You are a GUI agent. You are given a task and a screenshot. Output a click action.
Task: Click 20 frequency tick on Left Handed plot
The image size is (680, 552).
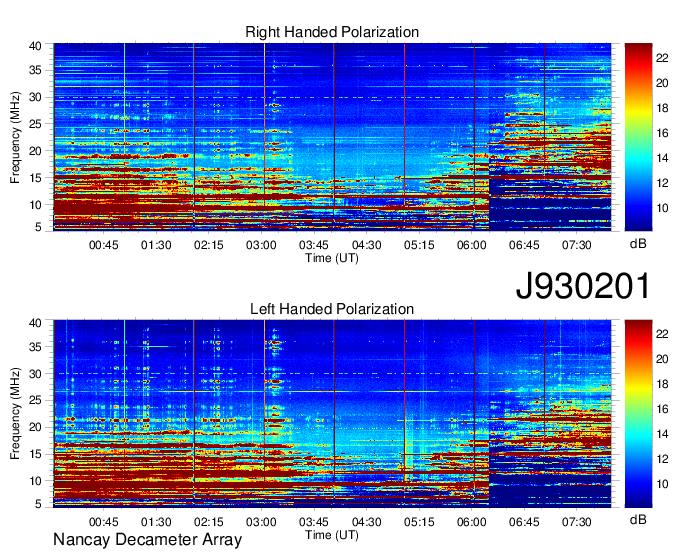click(35, 427)
